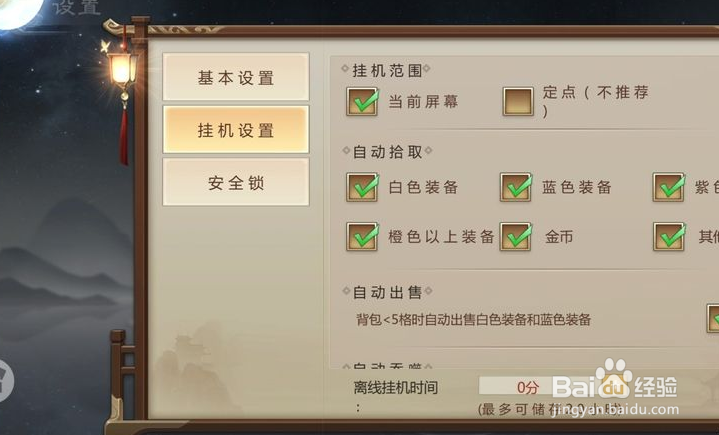Toggle the 紫色装备 pickup checkbox
719x435 pixels.
click(x=669, y=187)
